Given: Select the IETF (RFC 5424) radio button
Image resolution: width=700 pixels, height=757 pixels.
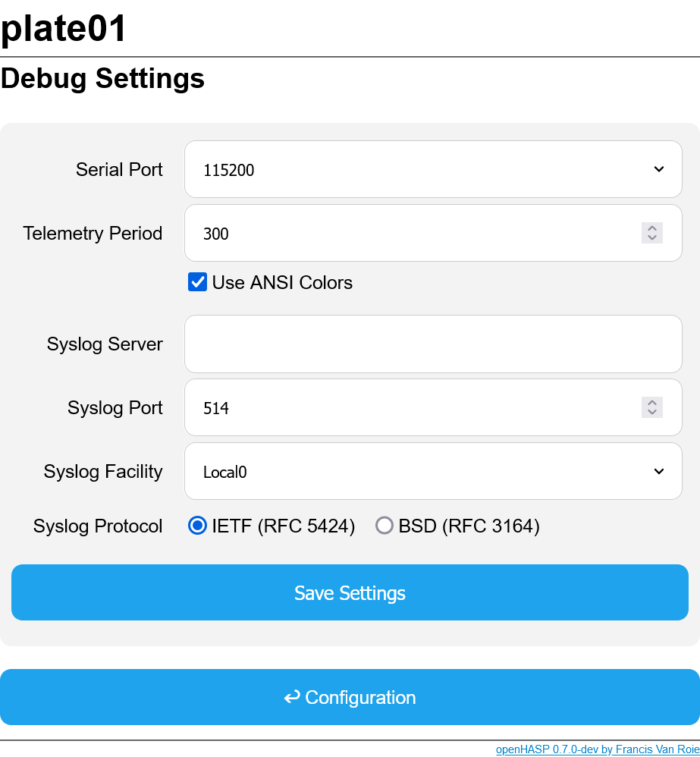Looking at the screenshot, I should pos(197,526).
